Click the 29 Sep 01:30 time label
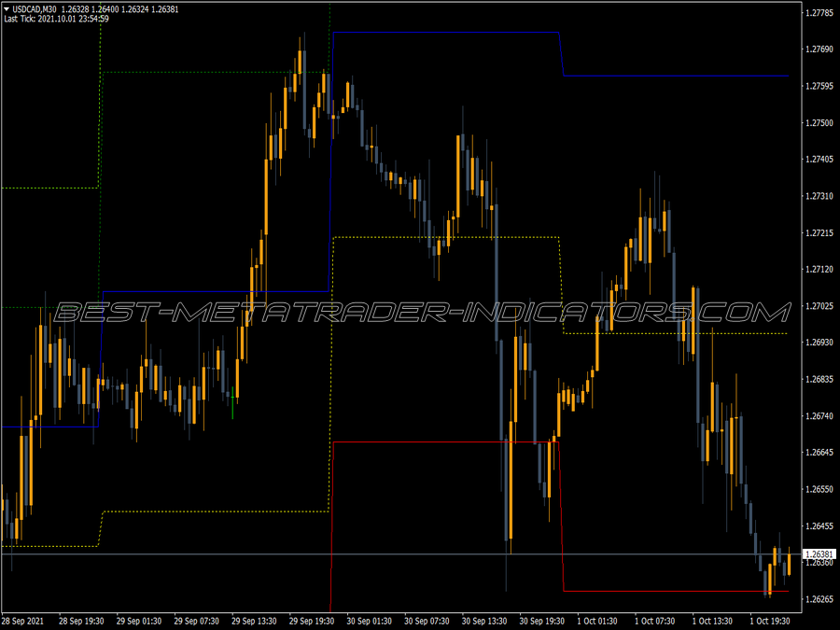 pos(139,621)
